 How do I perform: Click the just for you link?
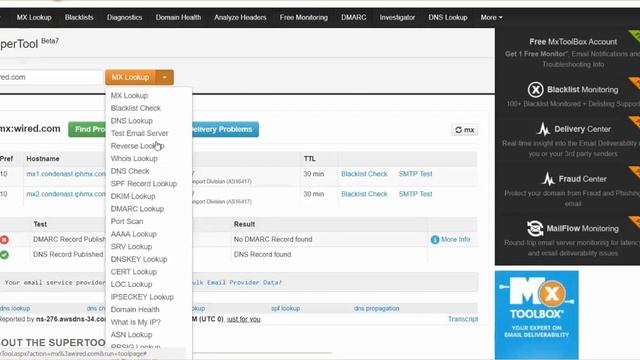click(x=243, y=319)
